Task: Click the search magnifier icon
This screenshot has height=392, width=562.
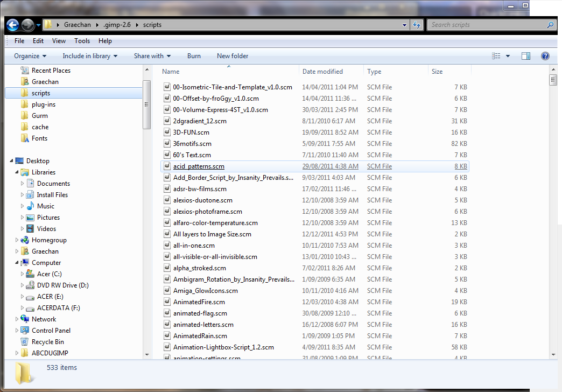Action: tap(550, 25)
